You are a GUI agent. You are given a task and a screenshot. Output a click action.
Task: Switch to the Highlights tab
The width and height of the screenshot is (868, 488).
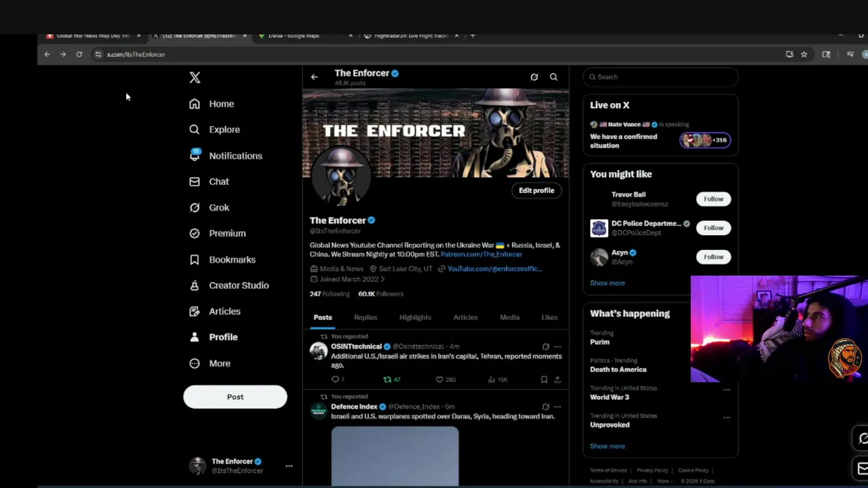(415, 317)
